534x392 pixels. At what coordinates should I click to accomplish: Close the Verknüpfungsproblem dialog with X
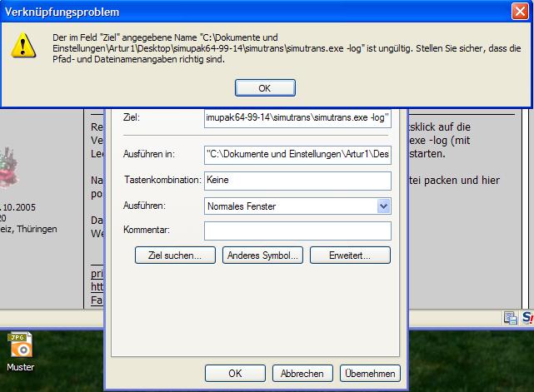click(522, 12)
